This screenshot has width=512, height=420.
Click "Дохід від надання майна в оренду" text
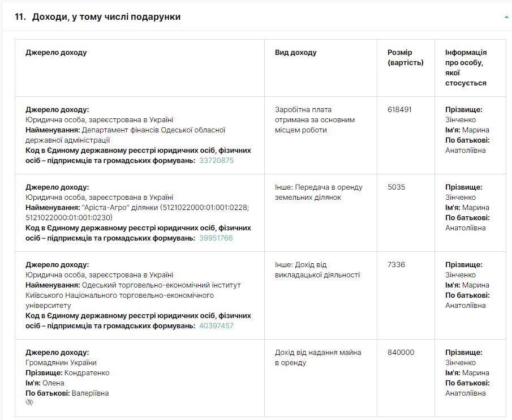point(318,357)
